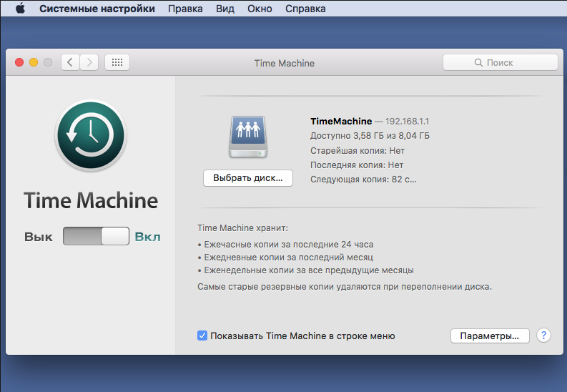
Task: Go back with the left arrow
Action: pos(70,62)
